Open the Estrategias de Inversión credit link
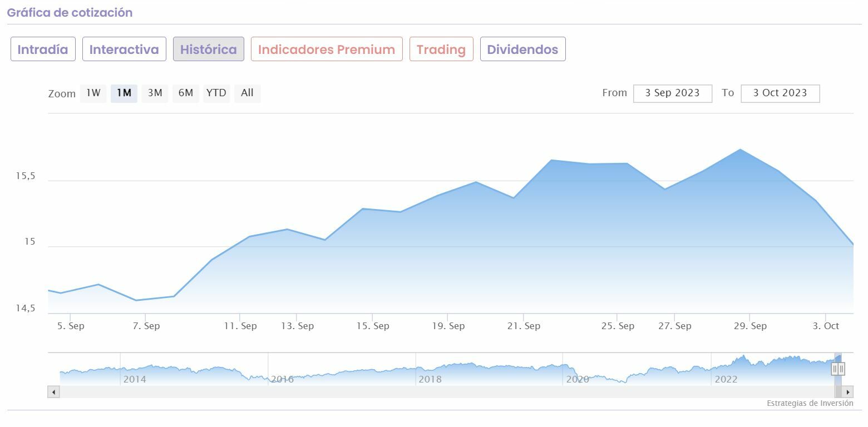868x427 pixels. pyautogui.click(x=810, y=404)
